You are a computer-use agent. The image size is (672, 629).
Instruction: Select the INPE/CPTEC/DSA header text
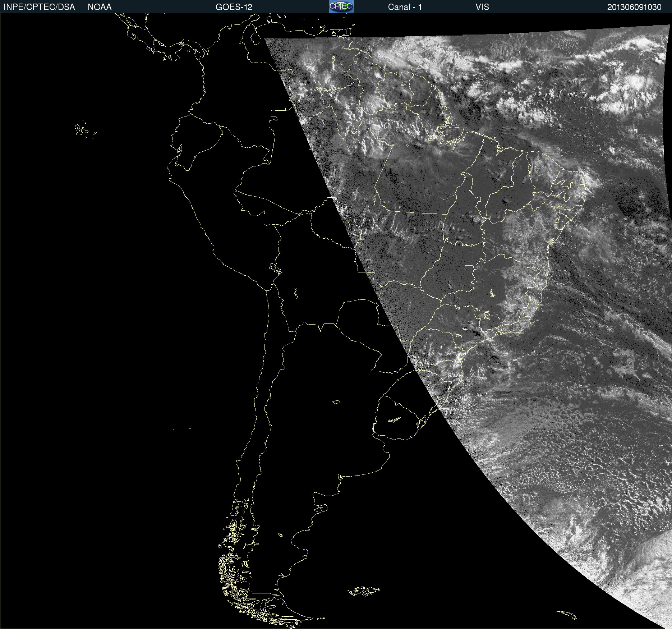[x=39, y=7]
